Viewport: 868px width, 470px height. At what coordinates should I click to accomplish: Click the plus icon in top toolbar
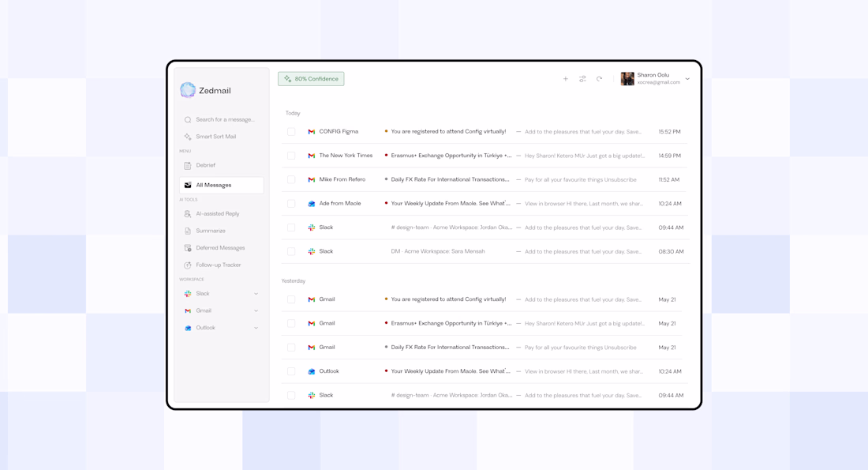click(565, 79)
